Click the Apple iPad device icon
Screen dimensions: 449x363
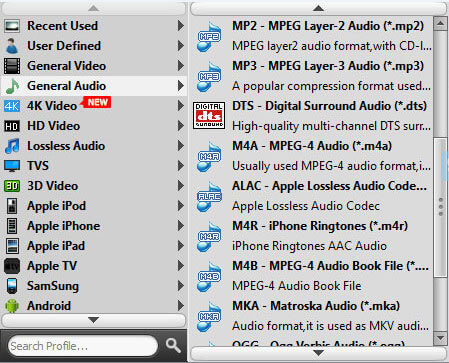coord(12,246)
